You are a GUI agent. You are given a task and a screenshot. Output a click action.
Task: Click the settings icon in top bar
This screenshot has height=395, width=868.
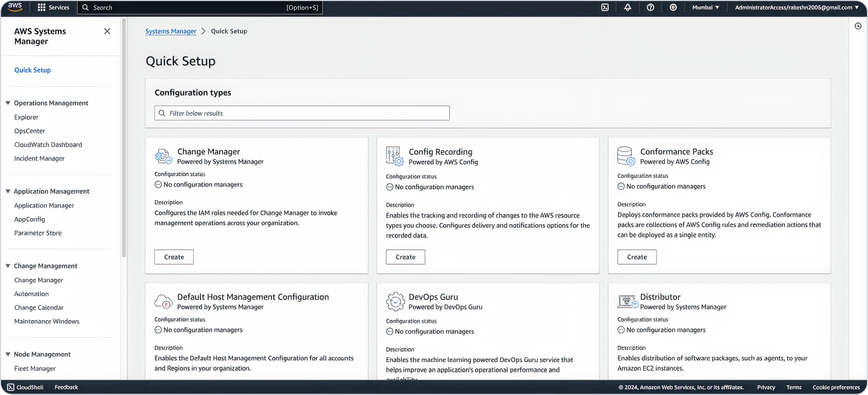673,8
